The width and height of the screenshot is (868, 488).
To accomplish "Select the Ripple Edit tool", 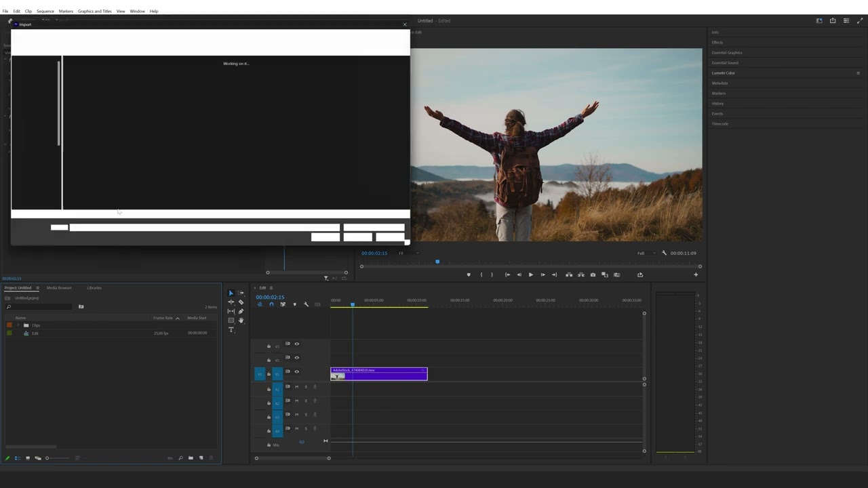I will click(x=231, y=302).
